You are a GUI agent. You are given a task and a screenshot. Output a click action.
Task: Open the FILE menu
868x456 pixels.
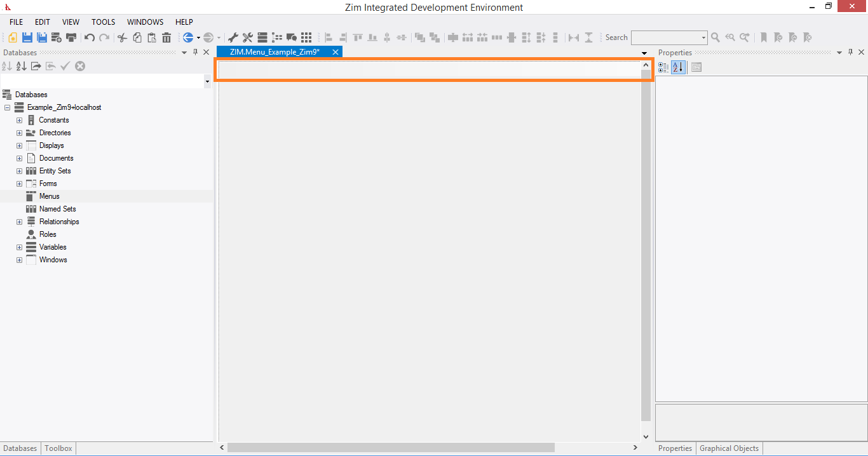click(16, 22)
